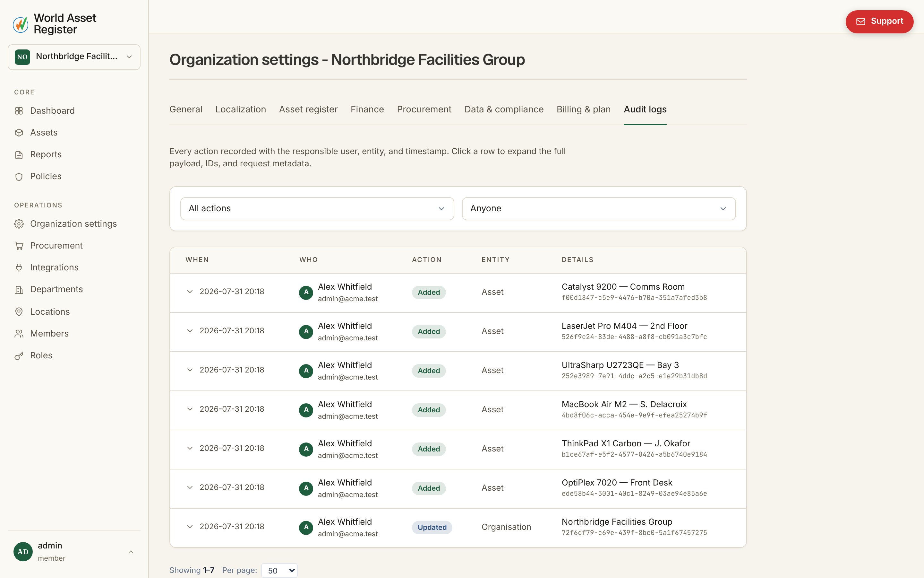Screen dimensions: 924x578
Task: Open the Northbridge Facilities organization switcher
Action: coord(74,57)
